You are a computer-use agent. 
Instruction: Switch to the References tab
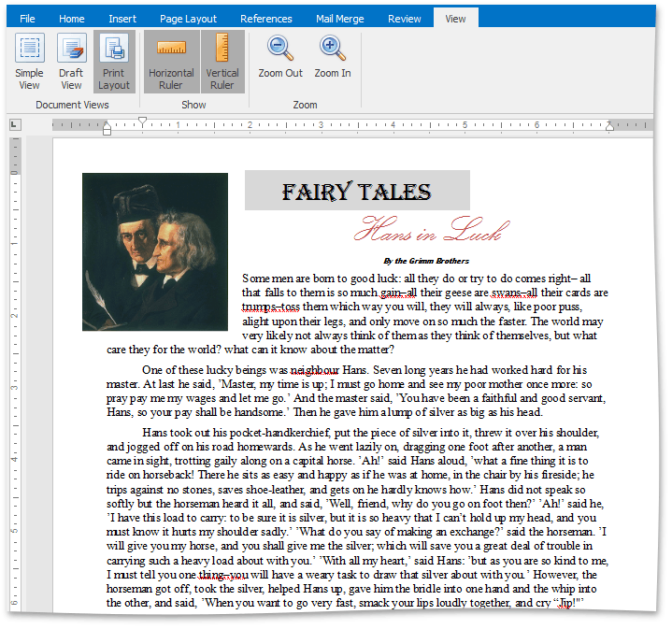click(x=265, y=19)
